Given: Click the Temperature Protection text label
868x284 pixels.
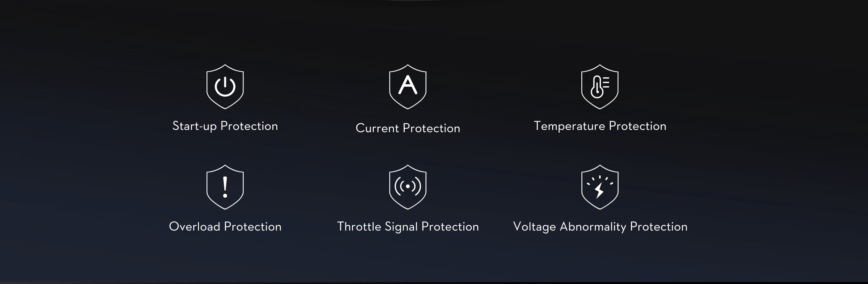Looking at the screenshot, I should coord(600,126).
